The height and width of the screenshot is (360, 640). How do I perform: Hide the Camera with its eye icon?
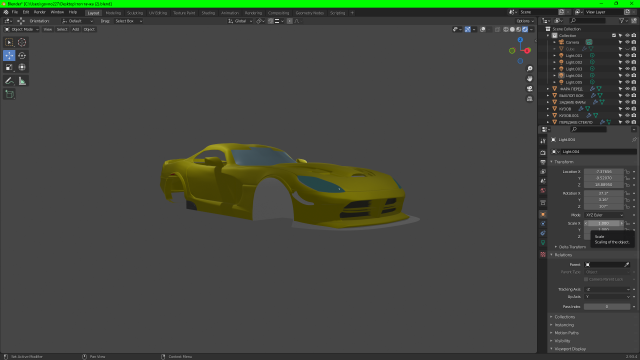(x=627, y=42)
